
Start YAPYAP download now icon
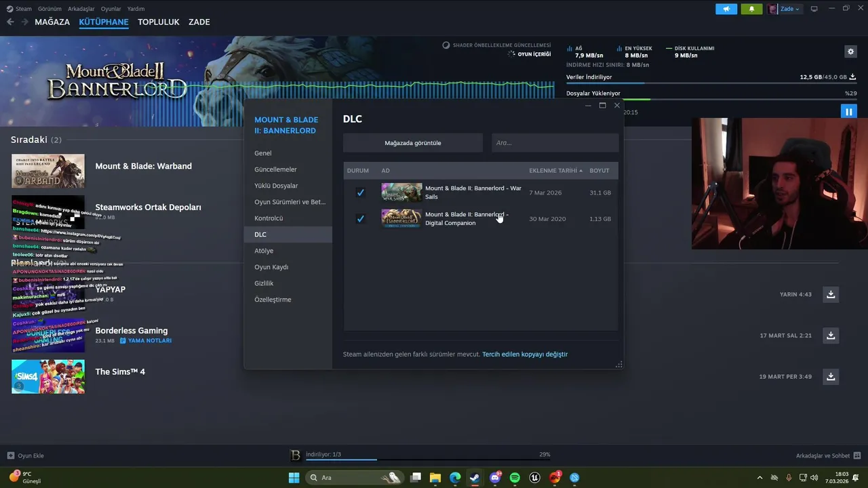click(831, 294)
